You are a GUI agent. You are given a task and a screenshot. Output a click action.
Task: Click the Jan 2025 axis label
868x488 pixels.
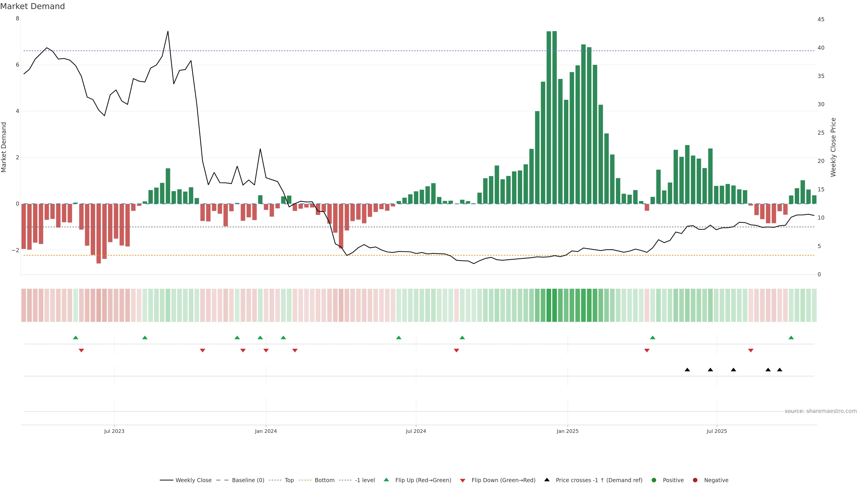coord(567,431)
